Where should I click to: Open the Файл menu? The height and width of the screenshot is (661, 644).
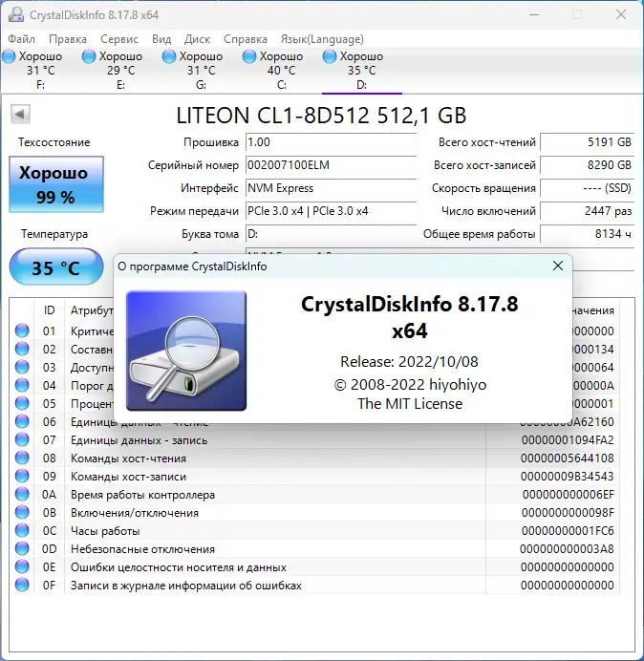tap(22, 39)
